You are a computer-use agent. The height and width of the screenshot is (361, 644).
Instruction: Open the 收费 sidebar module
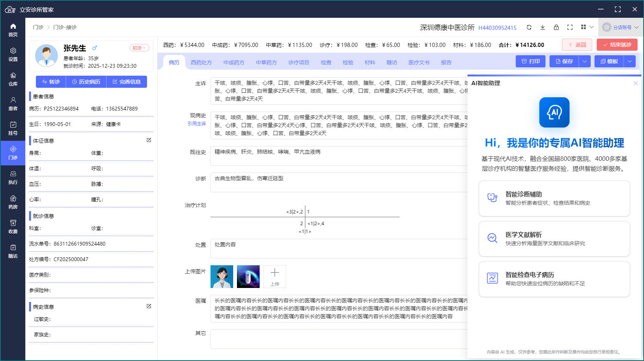(x=13, y=227)
